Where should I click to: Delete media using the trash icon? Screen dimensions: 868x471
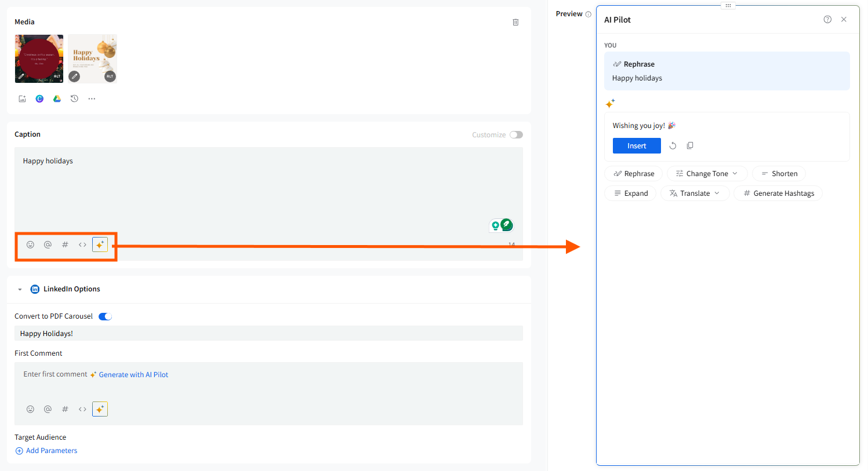[x=515, y=22]
